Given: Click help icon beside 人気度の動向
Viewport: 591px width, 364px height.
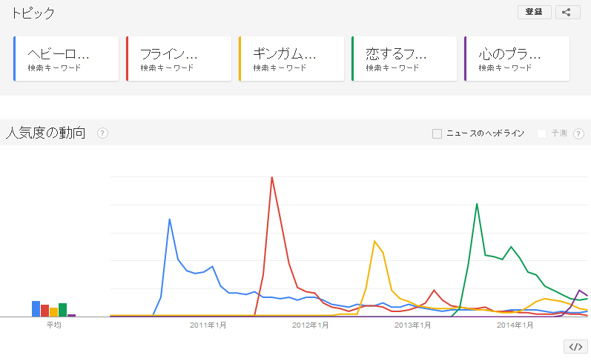Looking at the screenshot, I should 103,133.
